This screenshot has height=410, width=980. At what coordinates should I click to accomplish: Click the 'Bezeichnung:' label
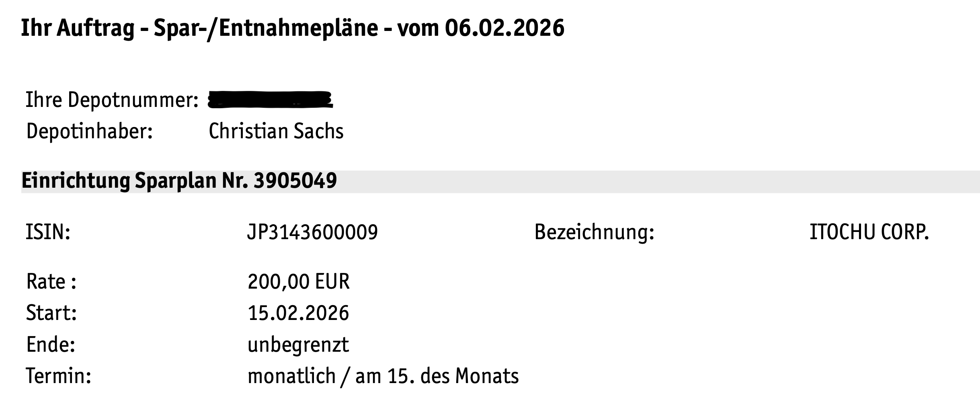click(594, 232)
